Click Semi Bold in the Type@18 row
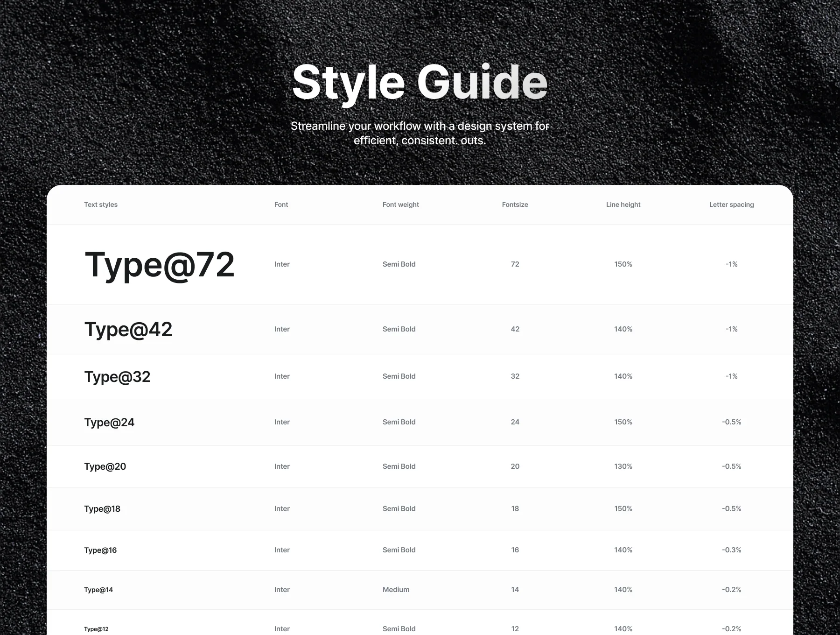Viewport: 840px width, 635px height. tap(399, 509)
